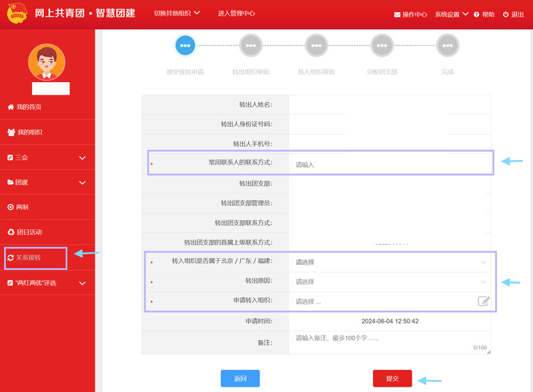Open 转入组织是否属于北京/广东/福建 dropdown
The width and height of the screenshot is (533, 392).
pos(390,262)
